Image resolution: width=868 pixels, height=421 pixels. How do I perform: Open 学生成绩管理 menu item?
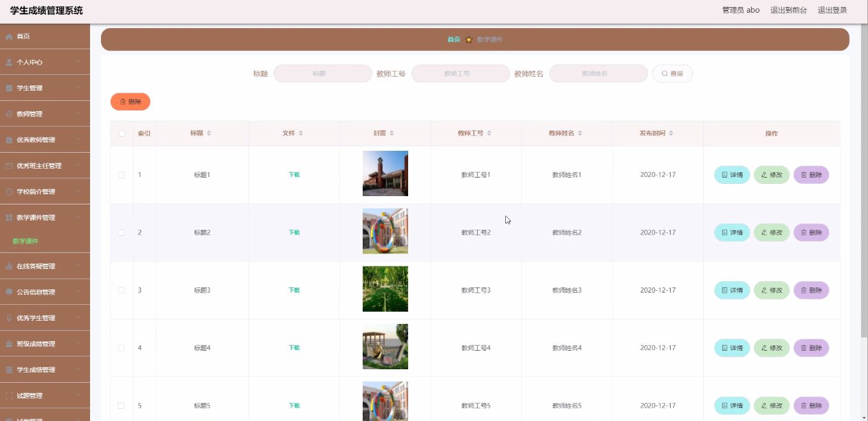pos(45,370)
